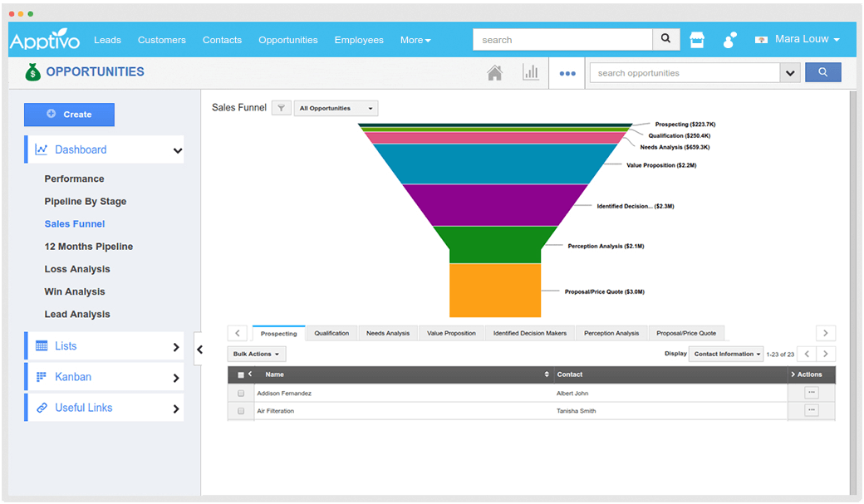Switch to the Qualification tab
Screen dimensions: 864x504
[331, 332]
